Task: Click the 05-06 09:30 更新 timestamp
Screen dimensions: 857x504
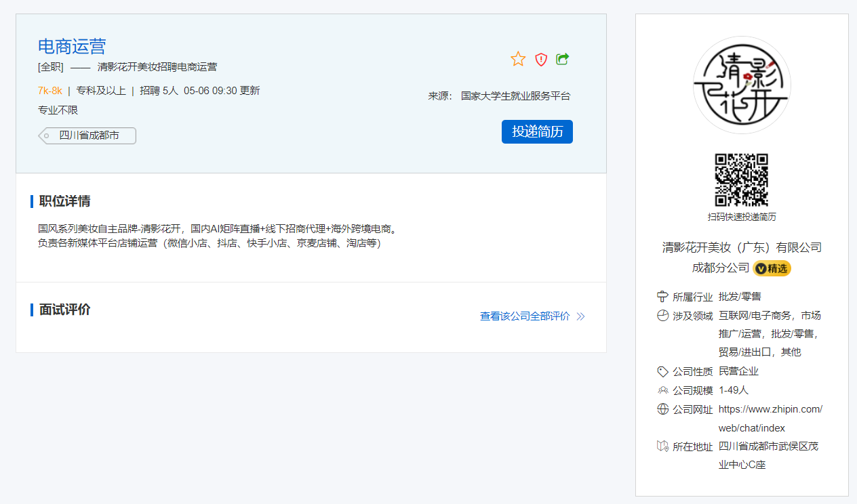Action: 222,91
